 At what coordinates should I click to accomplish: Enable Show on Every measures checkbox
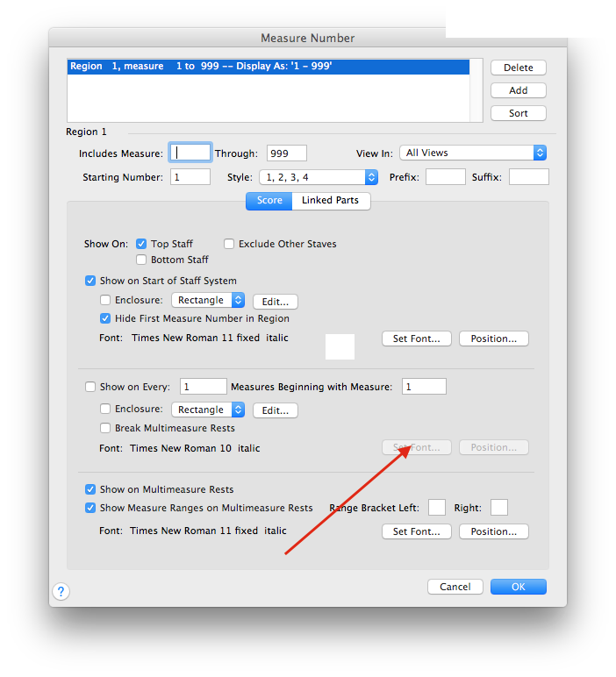[90, 387]
